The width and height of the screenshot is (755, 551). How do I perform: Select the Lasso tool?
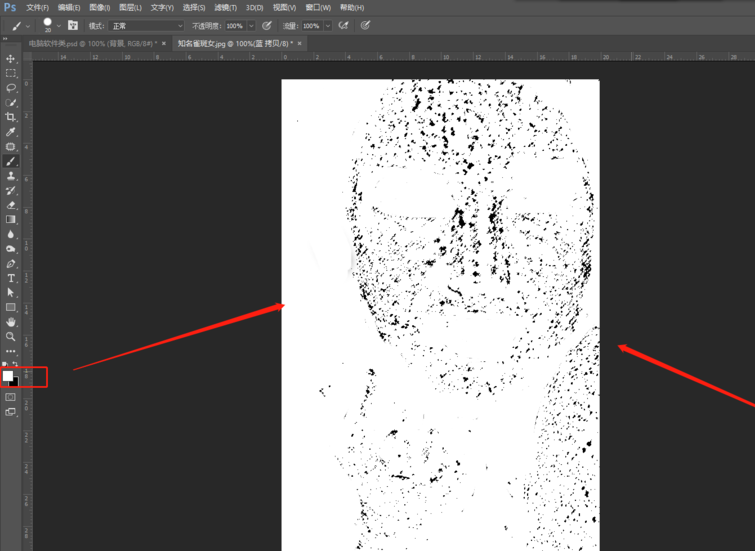[x=11, y=88]
